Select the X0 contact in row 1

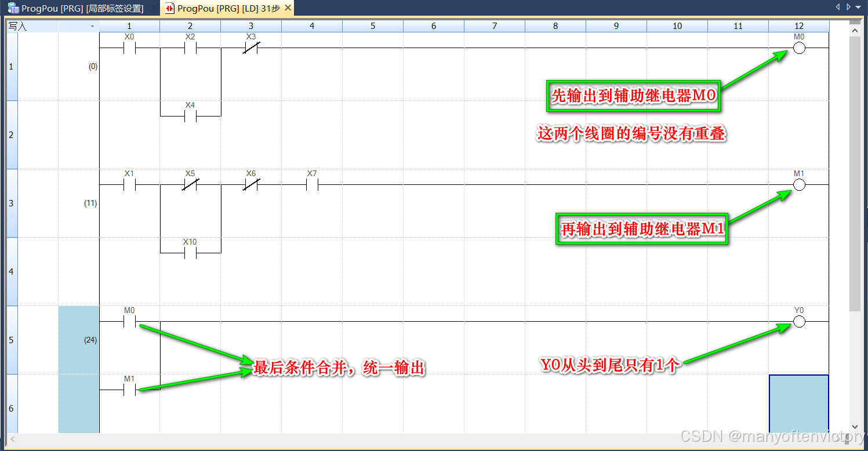[129, 49]
